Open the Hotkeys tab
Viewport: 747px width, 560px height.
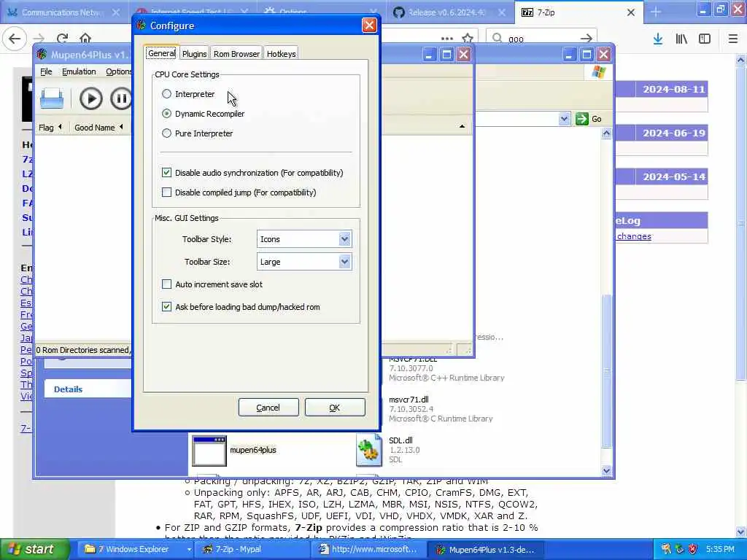pos(281,54)
